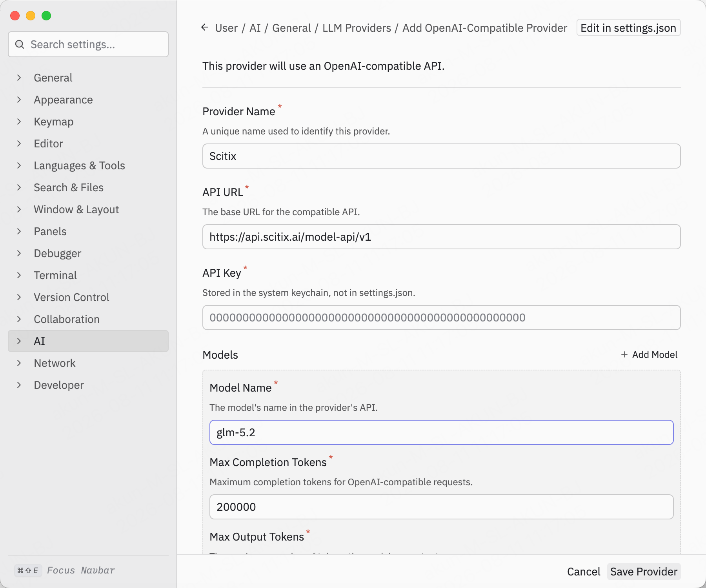Expand the Languages & Tools chevron
The height and width of the screenshot is (588, 706).
click(19, 165)
